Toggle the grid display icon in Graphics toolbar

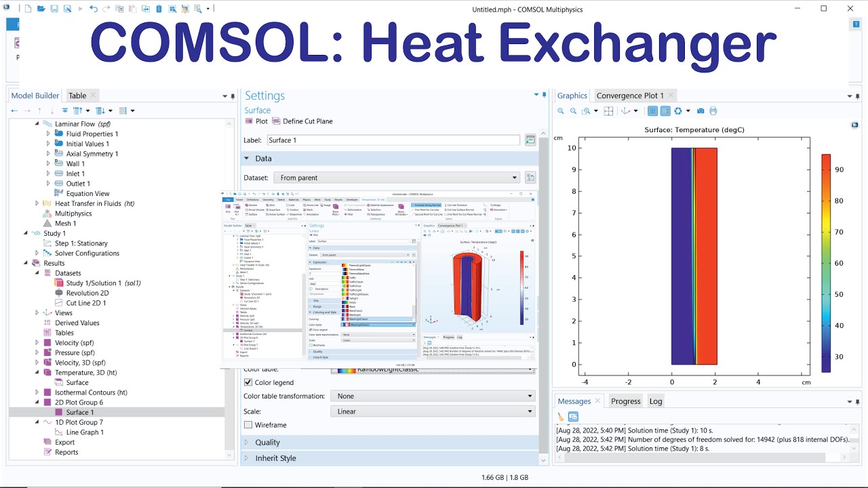pyautogui.click(x=653, y=111)
